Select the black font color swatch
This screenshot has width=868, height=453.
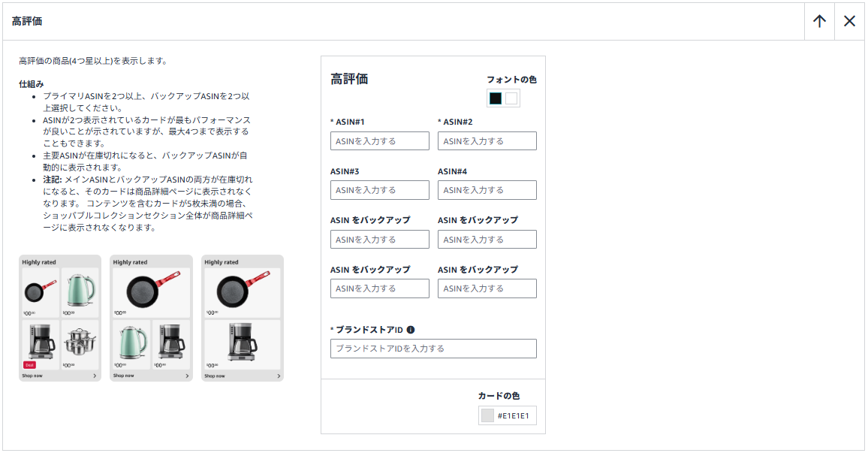496,98
